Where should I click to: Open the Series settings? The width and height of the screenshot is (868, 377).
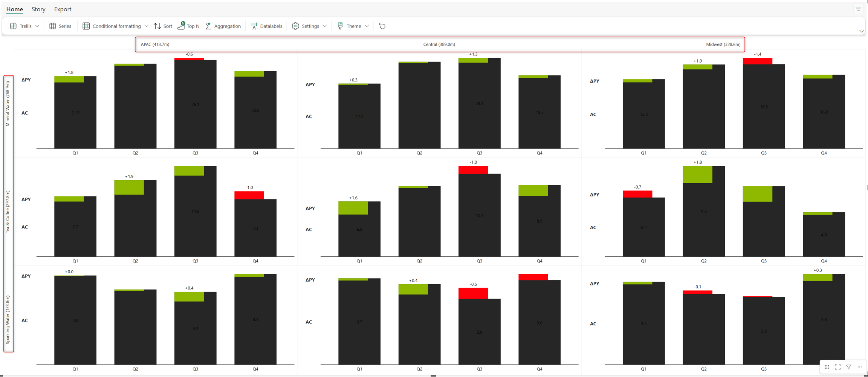(60, 26)
